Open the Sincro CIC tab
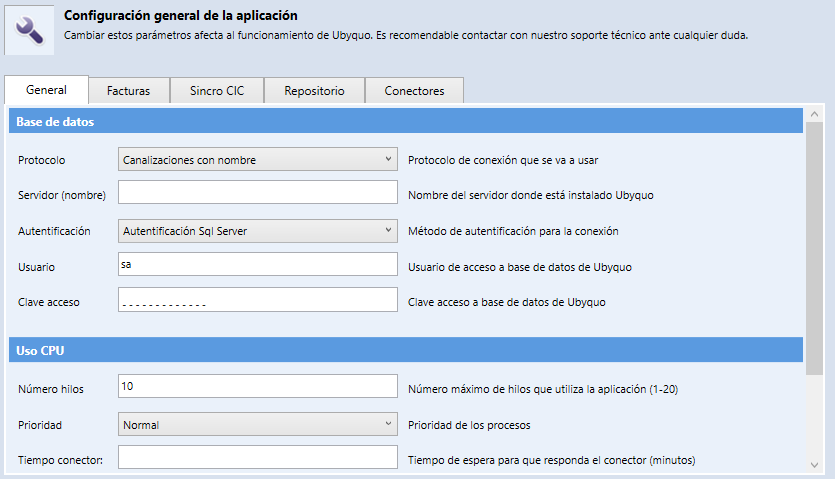 pos(217,91)
